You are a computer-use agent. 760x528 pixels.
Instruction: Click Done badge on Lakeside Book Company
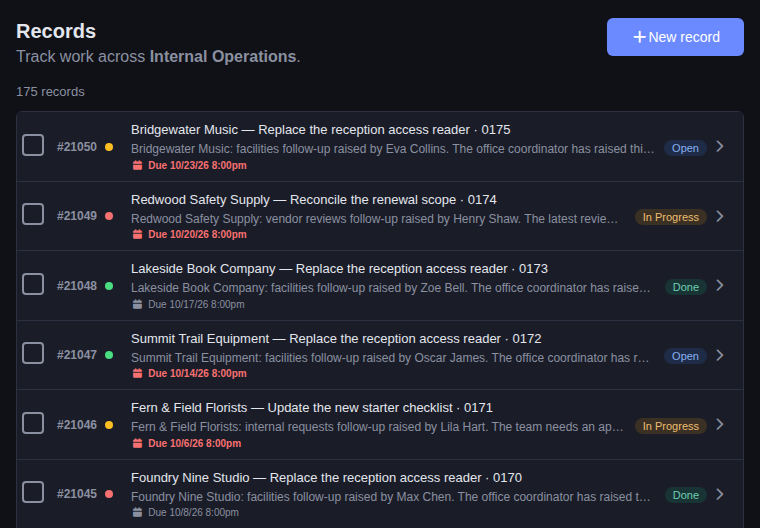(x=685, y=287)
